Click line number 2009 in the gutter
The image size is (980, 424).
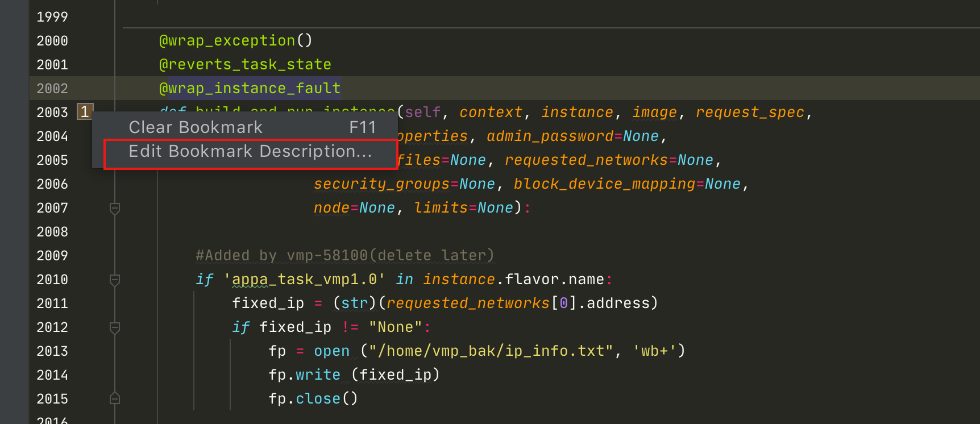coord(52,256)
